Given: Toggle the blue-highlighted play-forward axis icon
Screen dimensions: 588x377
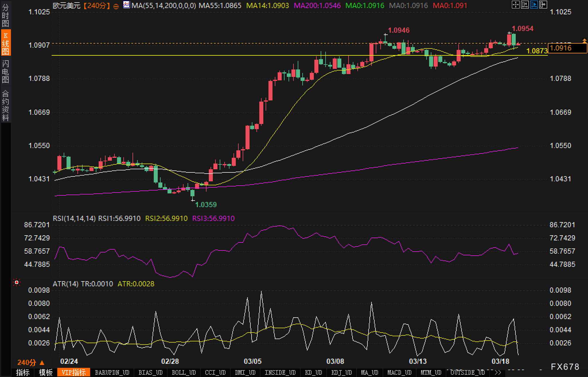Looking at the screenshot, I should pos(534,5).
